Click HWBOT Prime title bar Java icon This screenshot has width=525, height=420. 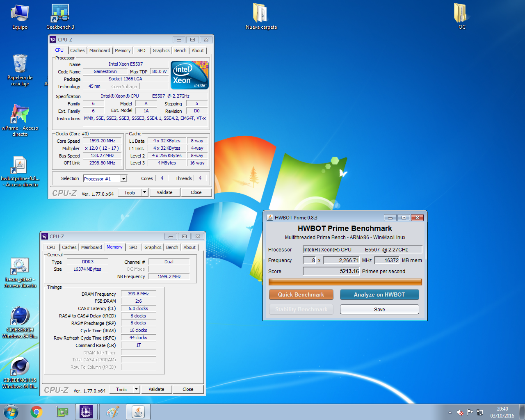tap(270, 217)
